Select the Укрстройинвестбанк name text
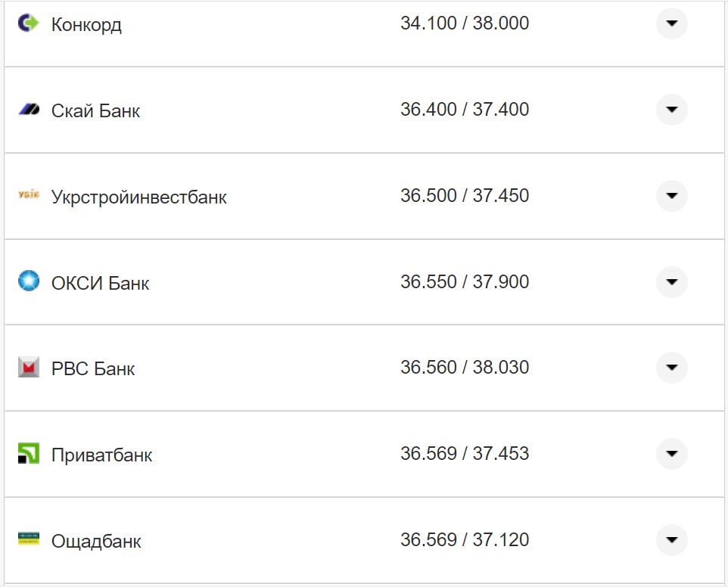The image size is (728, 587). pyautogui.click(x=138, y=197)
